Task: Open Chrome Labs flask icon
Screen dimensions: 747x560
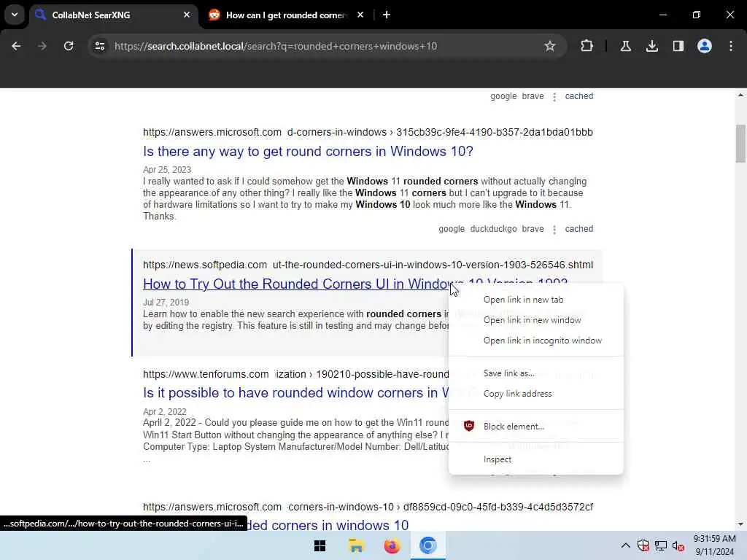Action: click(625, 46)
